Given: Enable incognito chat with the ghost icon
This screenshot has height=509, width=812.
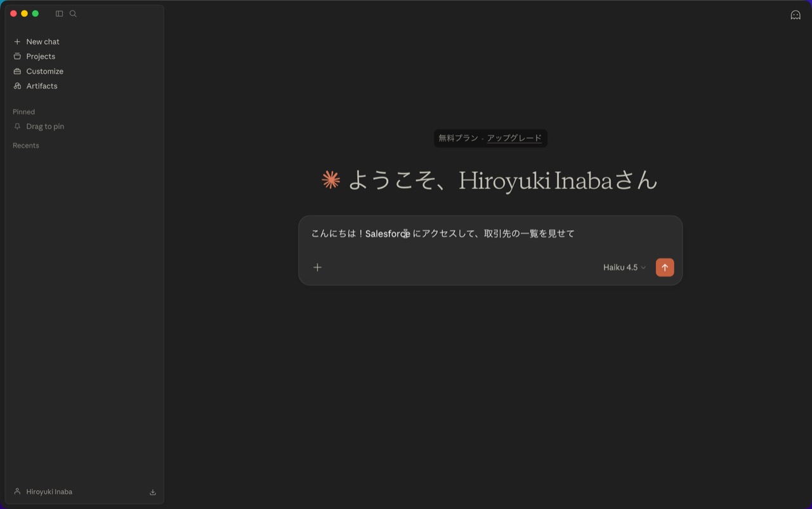Looking at the screenshot, I should [795, 15].
